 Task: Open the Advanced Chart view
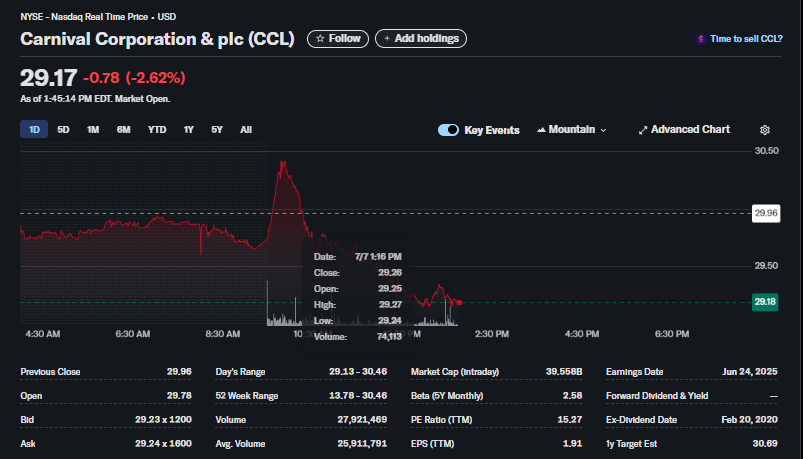point(684,130)
